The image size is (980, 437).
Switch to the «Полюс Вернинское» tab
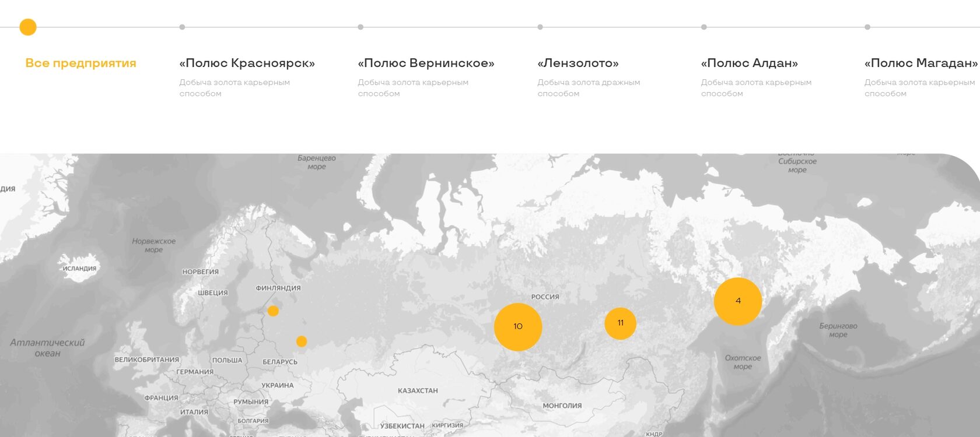pos(426,63)
